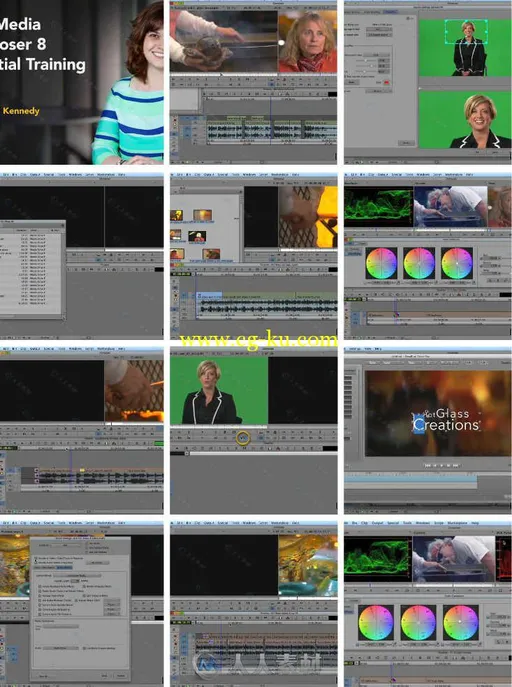
Task: Click the blue highlighted clip at the start of the bin screenshot timeline
Action: click(209, 297)
